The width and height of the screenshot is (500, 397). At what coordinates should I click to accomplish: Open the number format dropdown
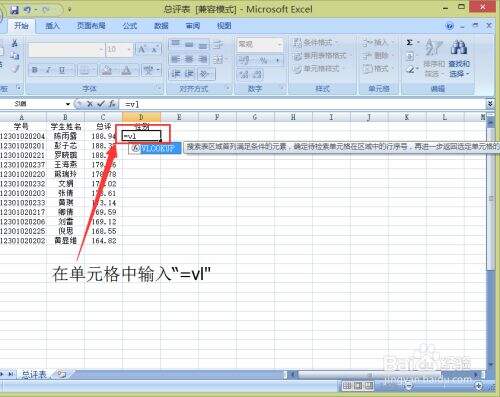[x=279, y=44]
